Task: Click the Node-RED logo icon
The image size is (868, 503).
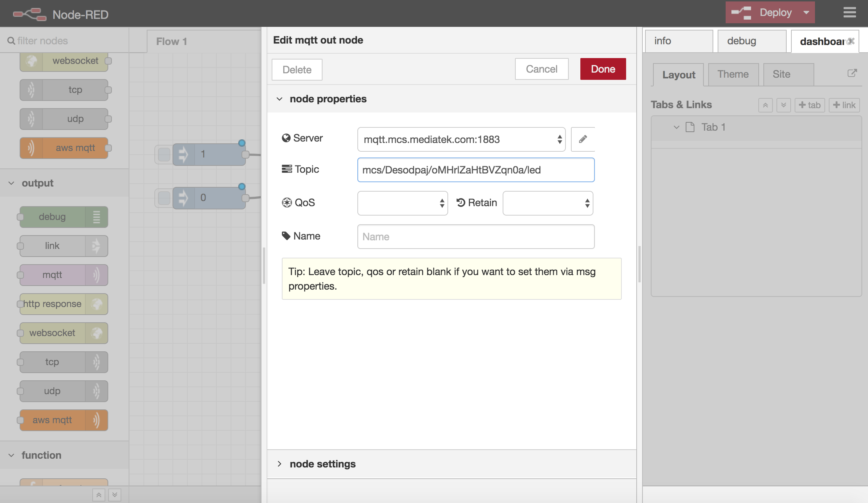Action: 30,14
